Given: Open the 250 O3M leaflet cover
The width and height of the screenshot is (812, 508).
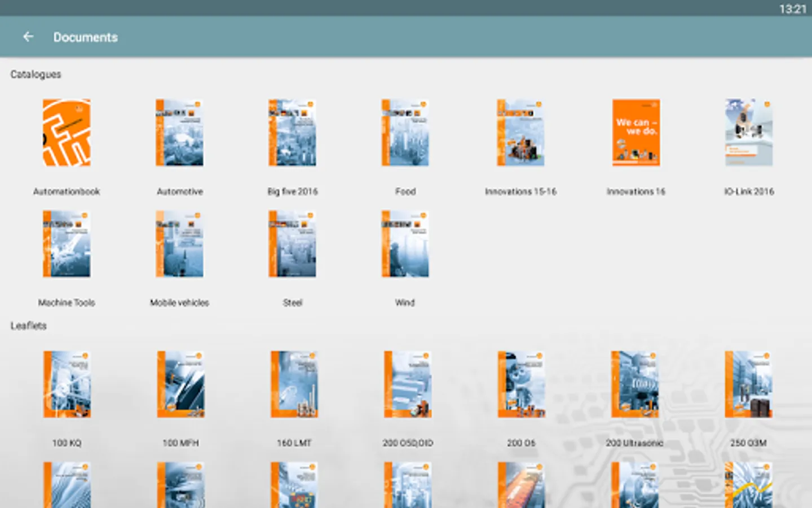Looking at the screenshot, I should 748,384.
